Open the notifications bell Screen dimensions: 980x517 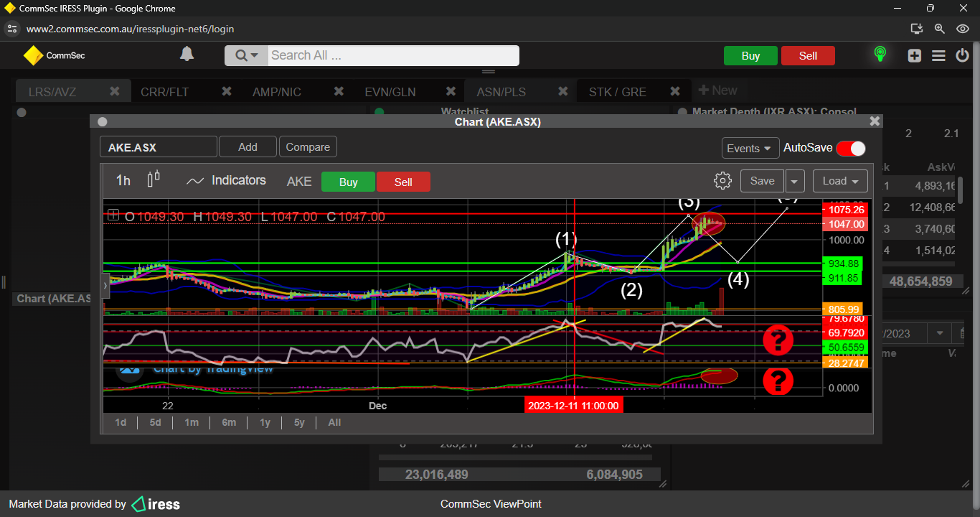[x=187, y=55]
